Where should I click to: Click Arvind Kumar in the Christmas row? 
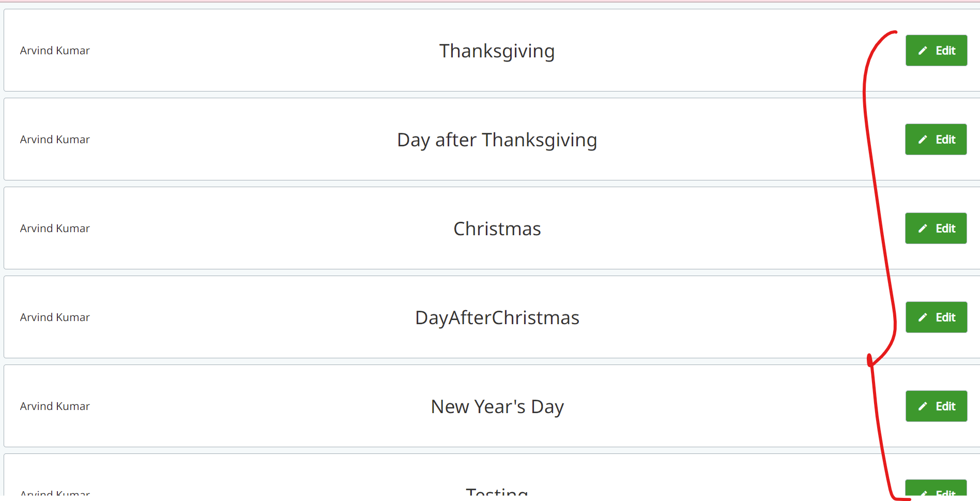coord(55,229)
